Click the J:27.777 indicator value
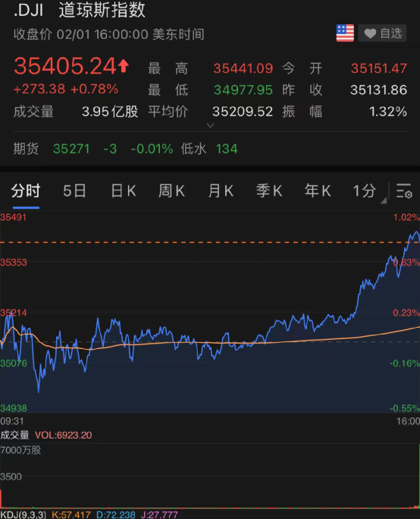This screenshot has width=420, height=519. coord(159,514)
